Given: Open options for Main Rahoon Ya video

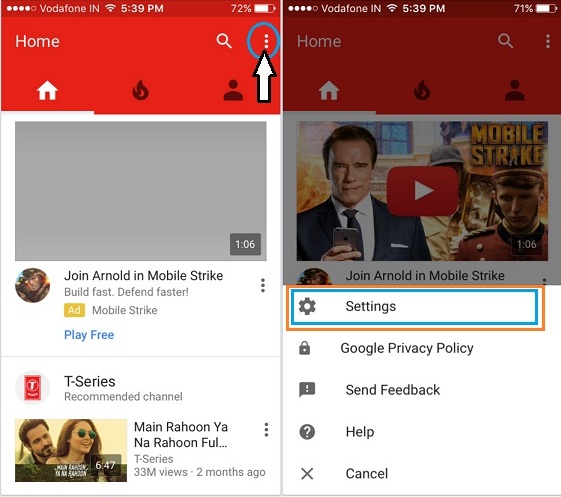Looking at the screenshot, I should [x=266, y=430].
